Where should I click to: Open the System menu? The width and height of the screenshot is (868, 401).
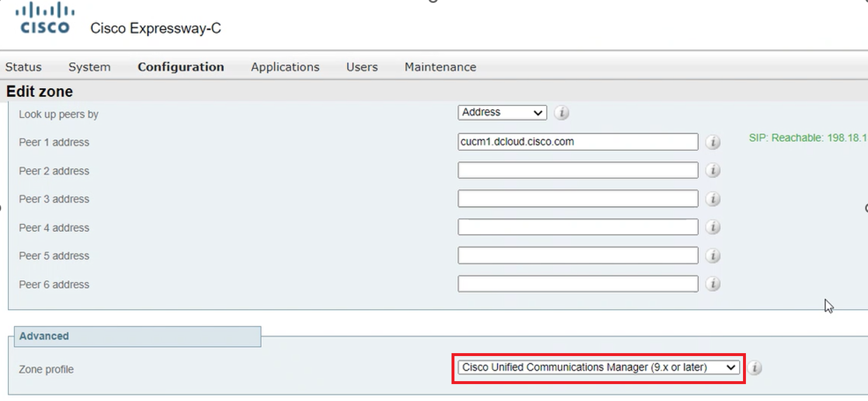tap(89, 67)
